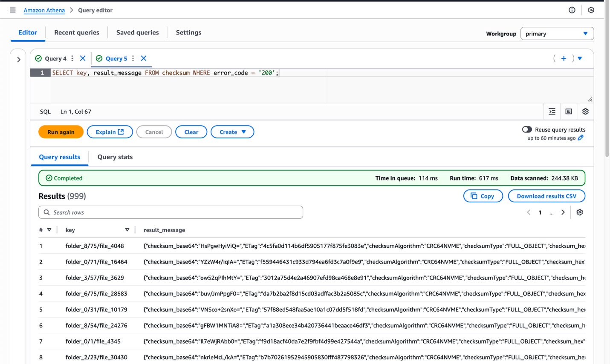Open the SQL formatting icon below the editor
Image resolution: width=610 pixels, height=364 pixels.
point(552,111)
